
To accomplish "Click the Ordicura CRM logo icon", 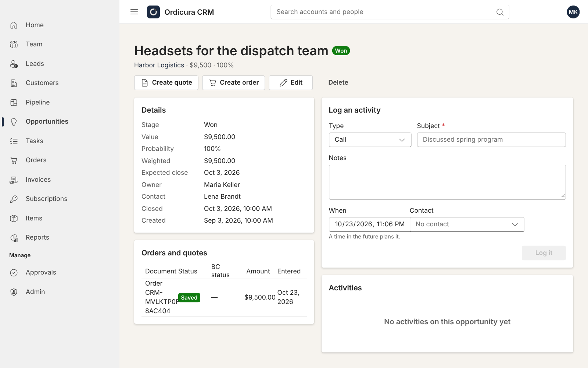I will [153, 12].
